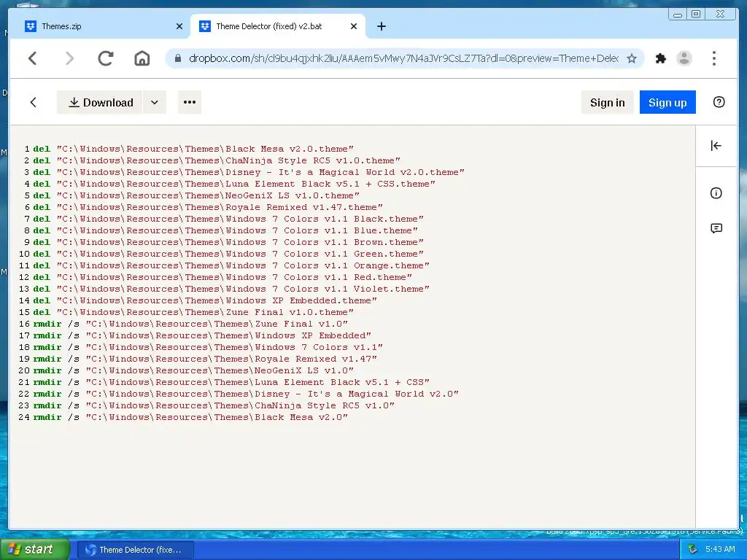Click the Sign up button
Viewport: 747px width, 560px height.
tap(667, 102)
